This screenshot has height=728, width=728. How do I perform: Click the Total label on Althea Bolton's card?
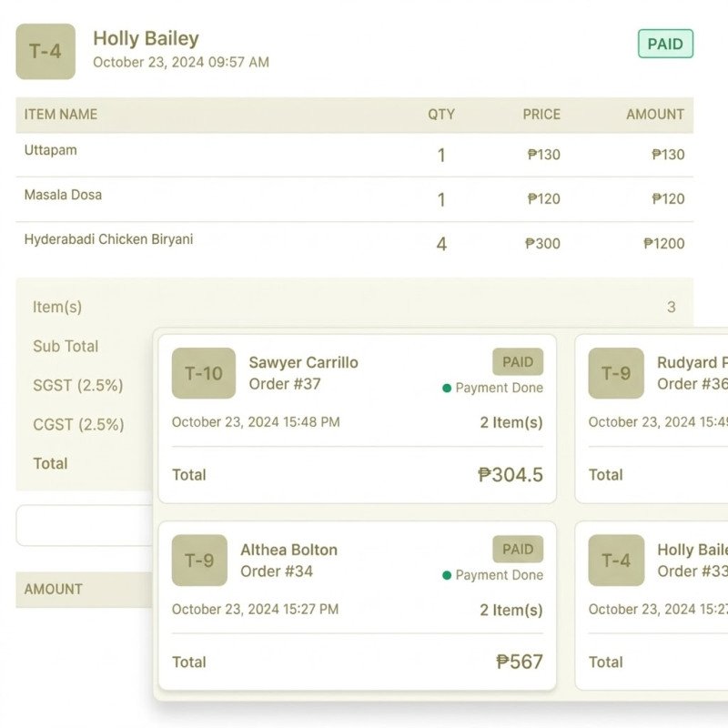point(189,662)
